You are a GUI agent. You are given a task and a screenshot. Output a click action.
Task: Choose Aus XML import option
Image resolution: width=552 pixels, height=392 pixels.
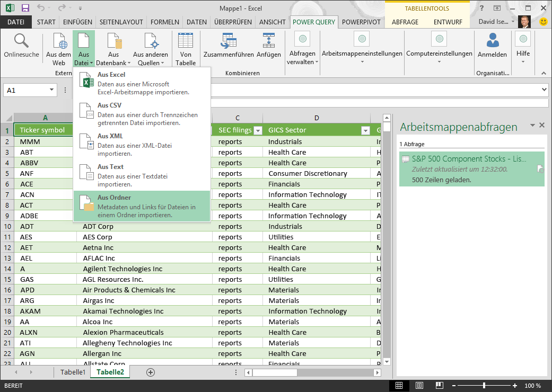coord(142,145)
